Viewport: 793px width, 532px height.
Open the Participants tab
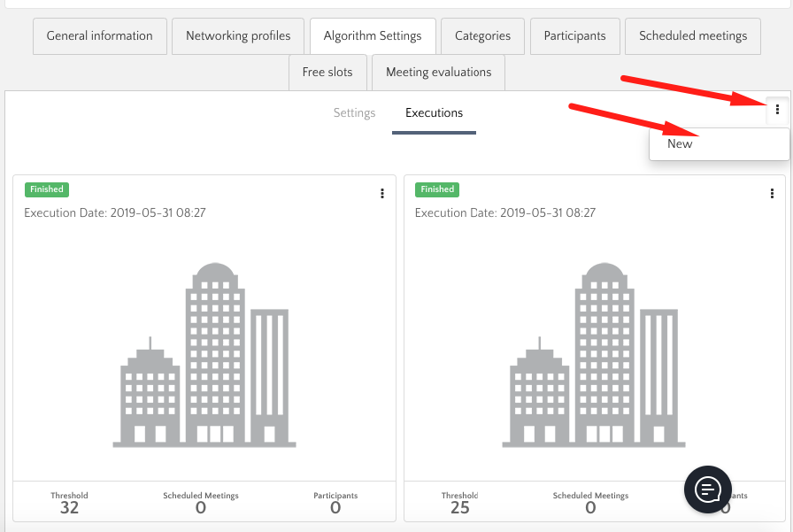coord(574,36)
